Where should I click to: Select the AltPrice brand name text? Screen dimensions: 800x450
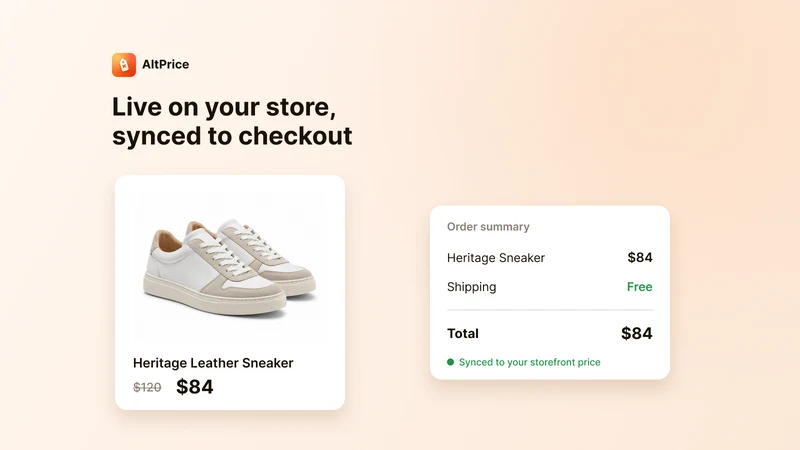pyautogui.click(x=165, y=64)
